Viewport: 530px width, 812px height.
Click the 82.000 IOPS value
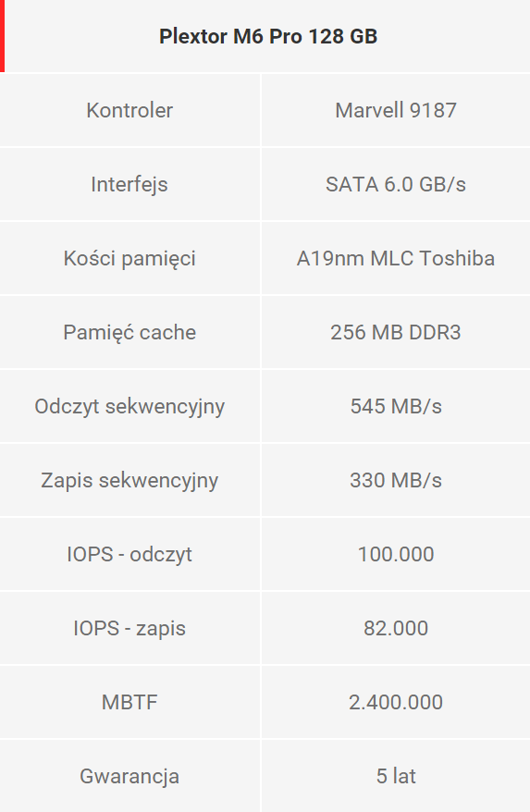pyautogui.click(x=396, y=629)
